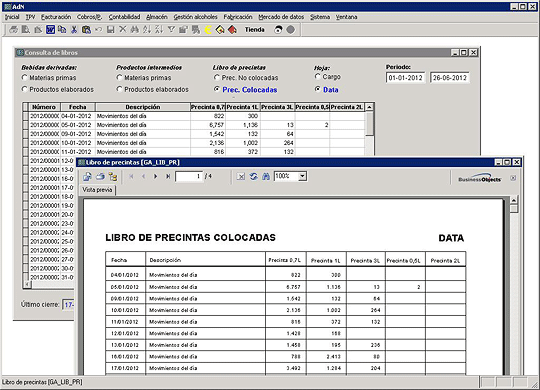Click the yellow euro currency icon
Screen dimensions: 540x390
tap(208, 30)
